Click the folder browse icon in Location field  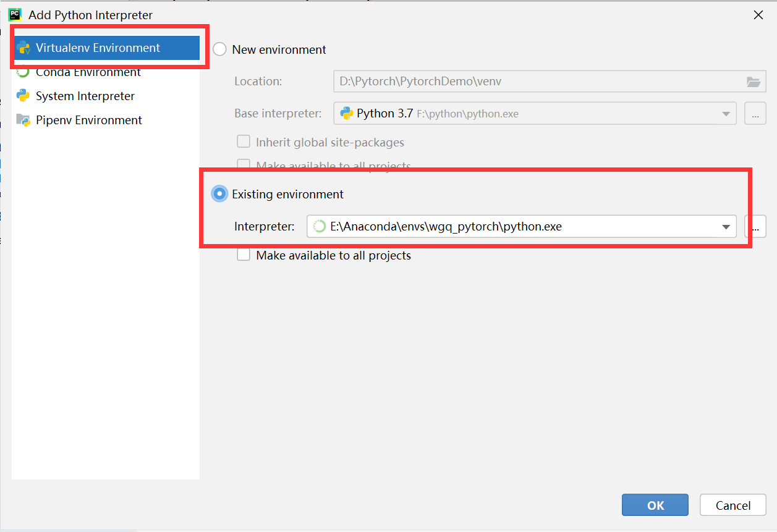click(x=753, y=82)
